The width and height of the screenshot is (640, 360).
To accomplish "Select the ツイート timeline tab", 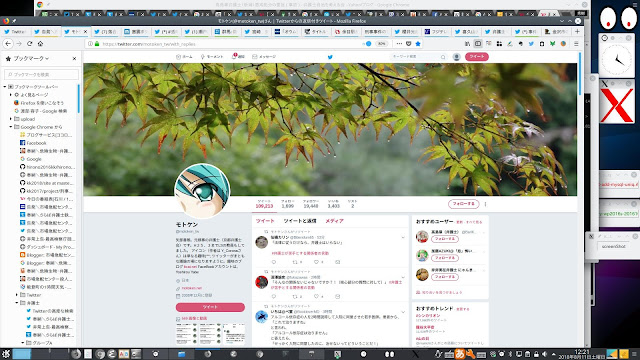I will 265,221.
